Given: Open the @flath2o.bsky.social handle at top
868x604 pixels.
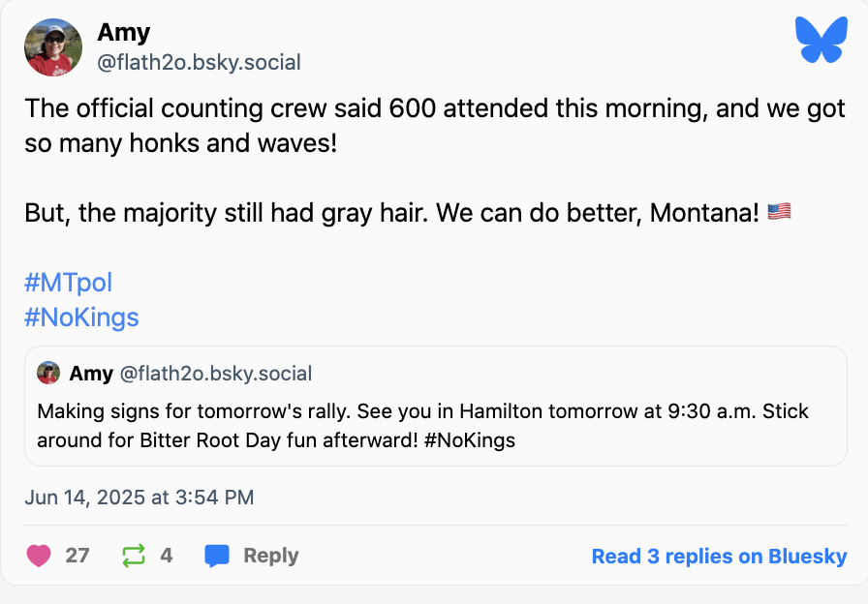Looking at the screenshot, I should 199,63.
